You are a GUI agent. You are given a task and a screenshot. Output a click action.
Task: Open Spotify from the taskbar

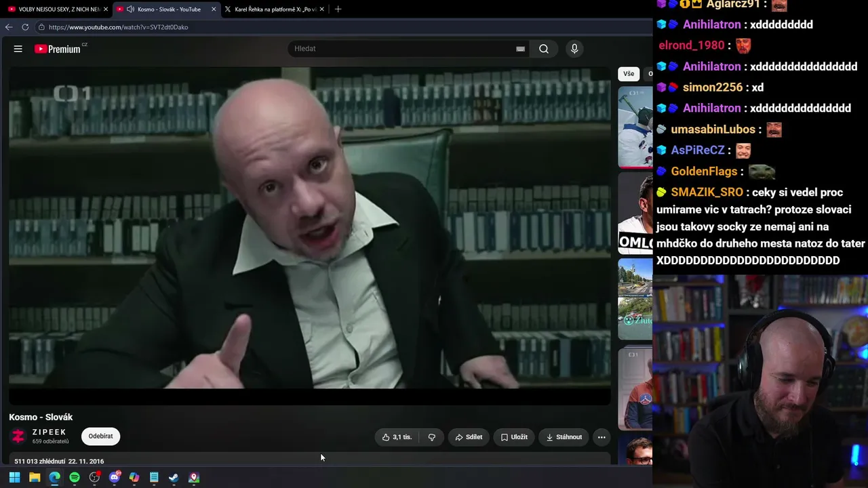pyautogui.click(x=75, y=477)
